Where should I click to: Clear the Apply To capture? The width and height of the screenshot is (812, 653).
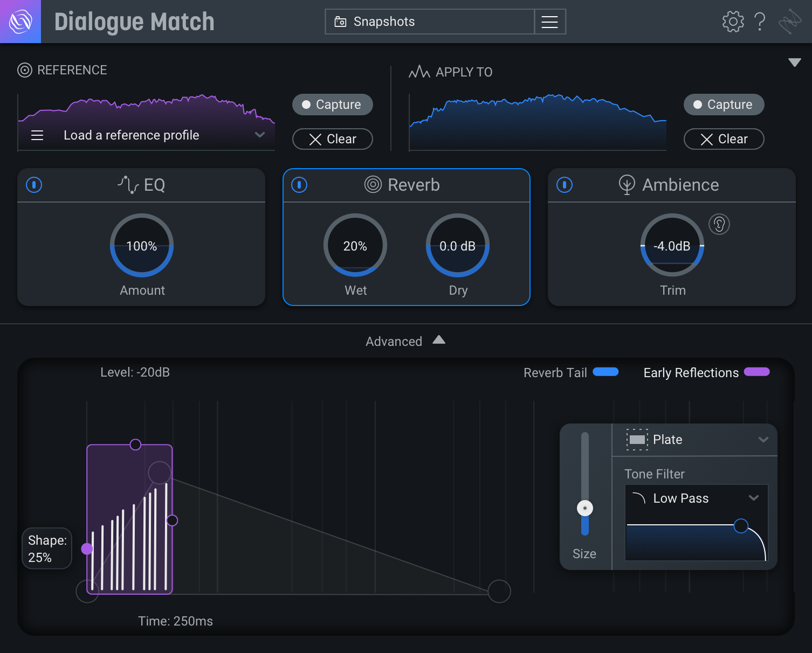coord(724,139)
